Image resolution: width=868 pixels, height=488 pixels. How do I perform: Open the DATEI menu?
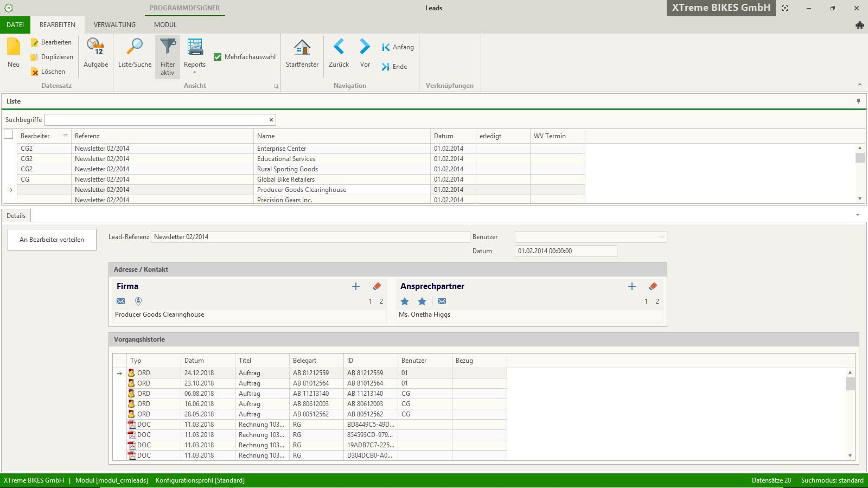point(15,25)
